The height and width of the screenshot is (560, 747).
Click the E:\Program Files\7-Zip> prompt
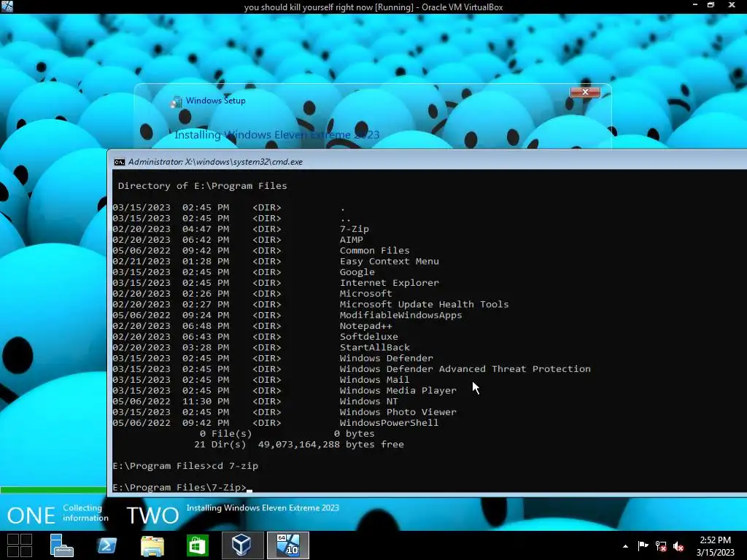[x=179, y=488]
